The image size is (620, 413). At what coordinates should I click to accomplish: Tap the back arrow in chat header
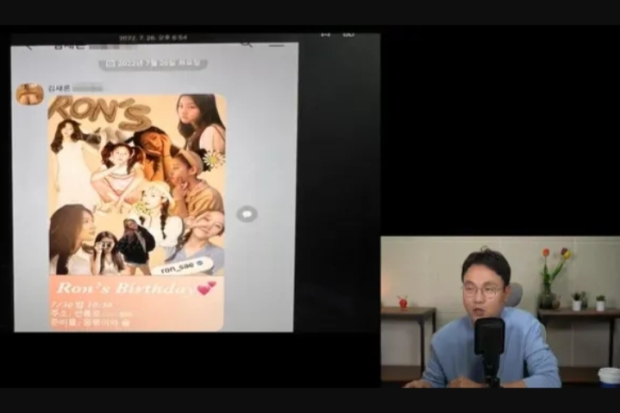point(28,47)
